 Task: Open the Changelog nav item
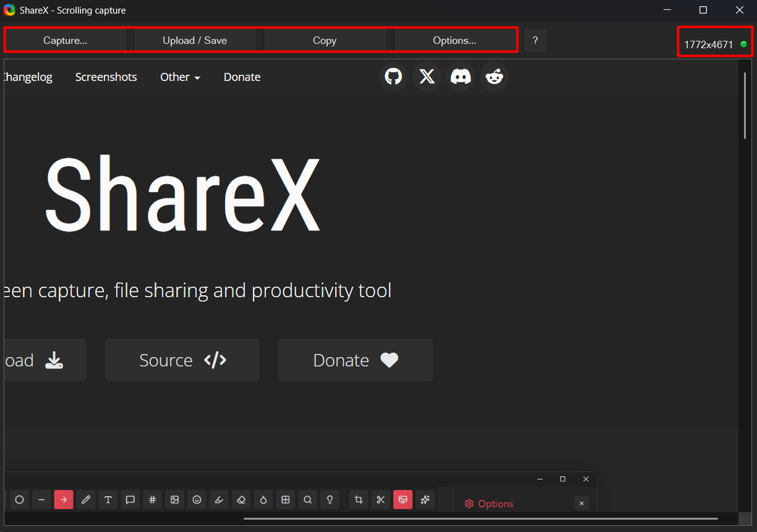[x=28, y=77]
